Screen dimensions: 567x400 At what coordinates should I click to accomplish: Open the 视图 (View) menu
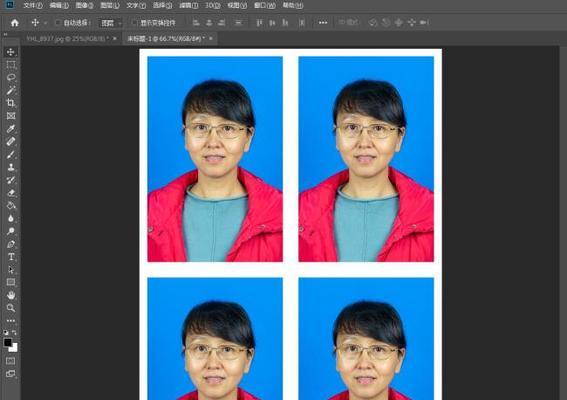237,5
